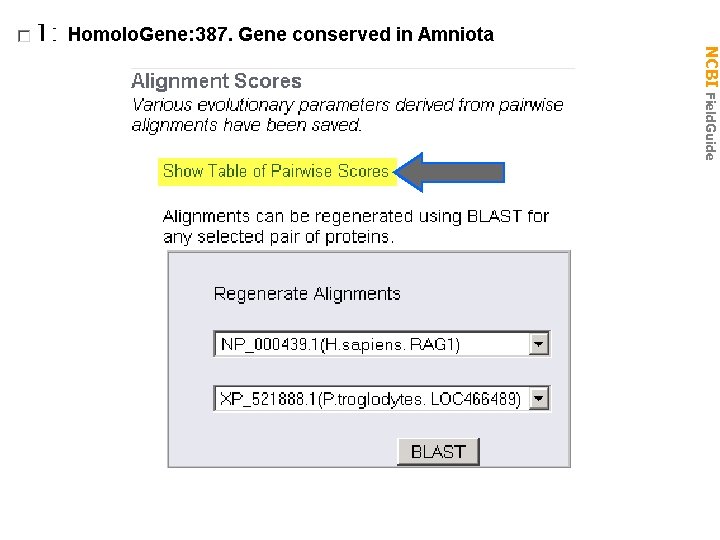Click the vertical FieldGuide label
Viewport: 720px width, 540px height.
tap(709, 125)
